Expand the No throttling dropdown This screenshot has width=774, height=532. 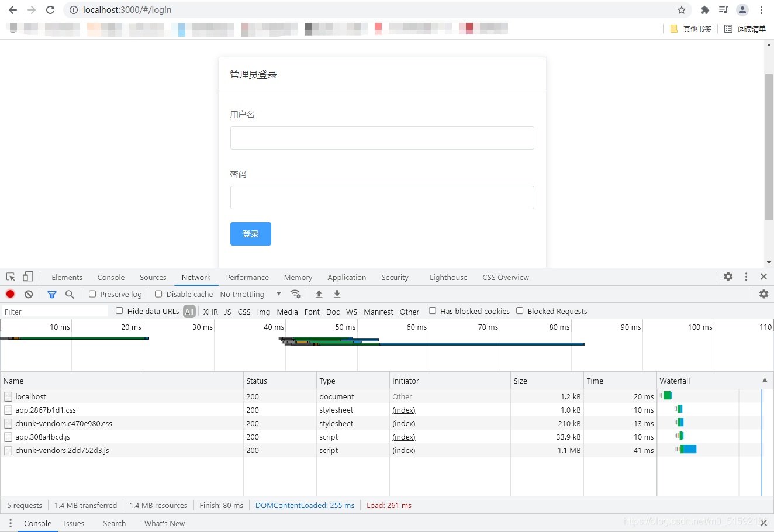[251, 294]
